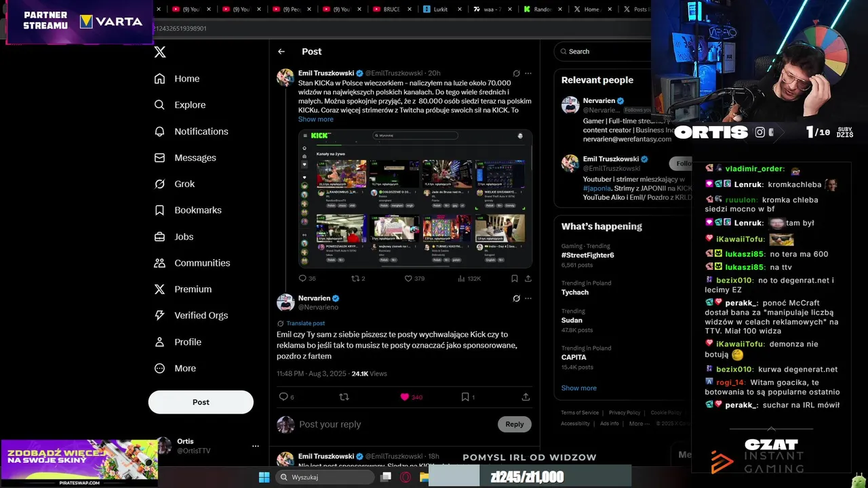Click the Grok icon on Nervarien's post
The width and height of the screenshot is (868, 488).
click(x=517, y=298)
